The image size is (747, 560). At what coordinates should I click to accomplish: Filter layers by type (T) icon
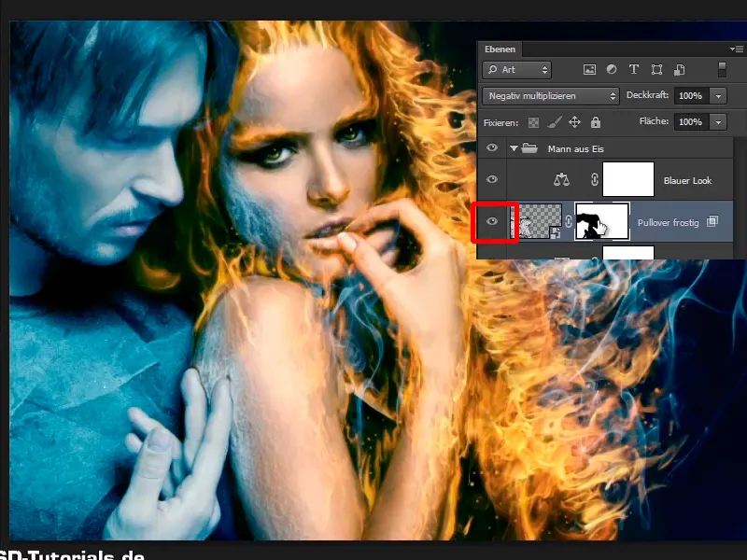(634, 69)
